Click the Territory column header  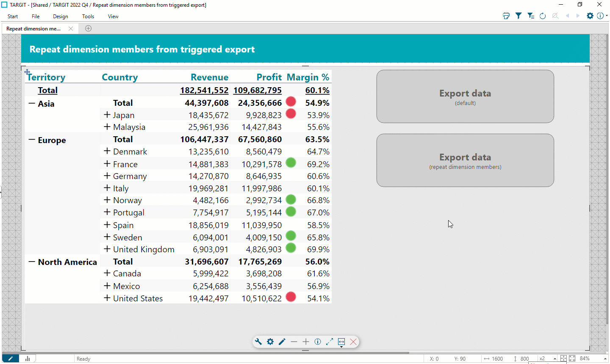point(46,77)
